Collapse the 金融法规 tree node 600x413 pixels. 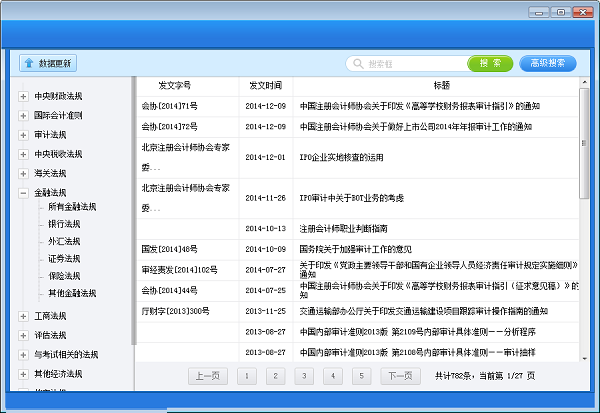23,193
